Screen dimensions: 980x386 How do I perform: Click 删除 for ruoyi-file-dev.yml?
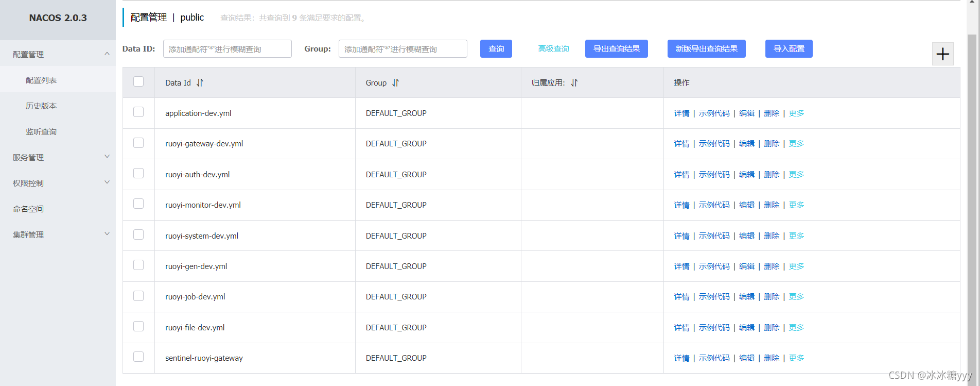pyautogui.click(x=772, y=328)
